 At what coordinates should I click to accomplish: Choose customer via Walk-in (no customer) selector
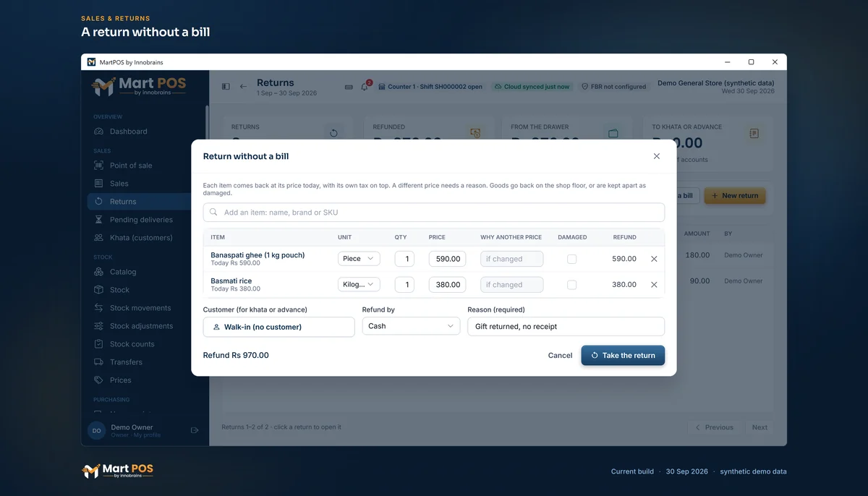279,327
